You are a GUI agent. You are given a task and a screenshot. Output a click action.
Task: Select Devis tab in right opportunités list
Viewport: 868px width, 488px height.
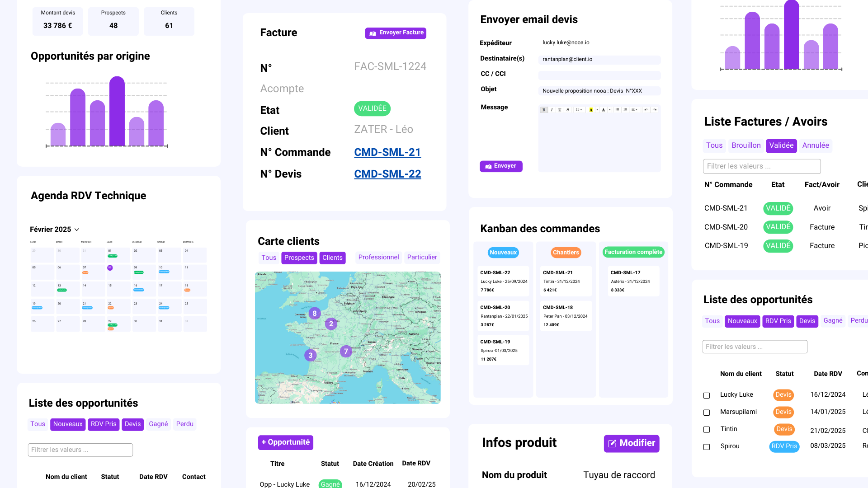807,321
